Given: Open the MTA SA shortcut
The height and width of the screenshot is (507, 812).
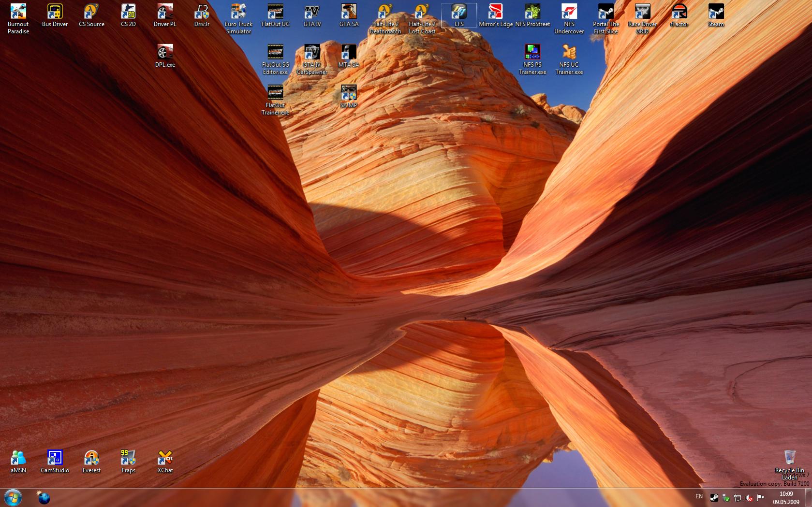Looking at the screenshot, I should coord(349,56).
